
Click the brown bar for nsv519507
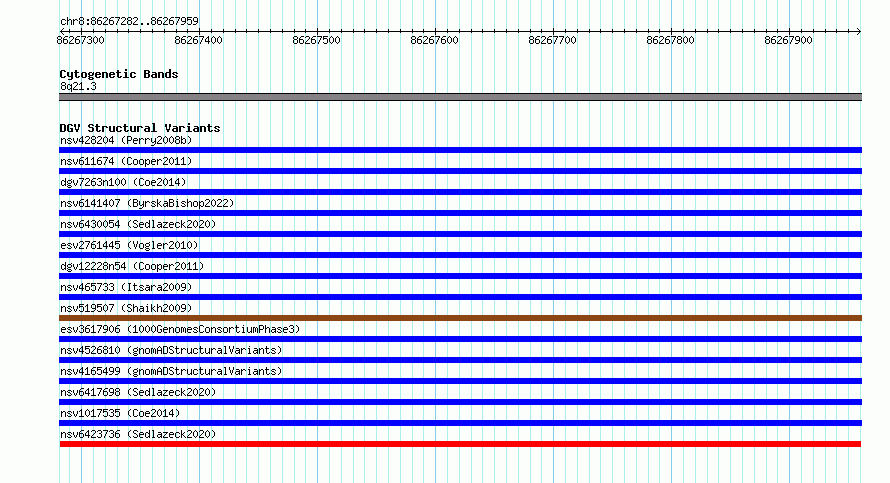click(x=460, y=318)
